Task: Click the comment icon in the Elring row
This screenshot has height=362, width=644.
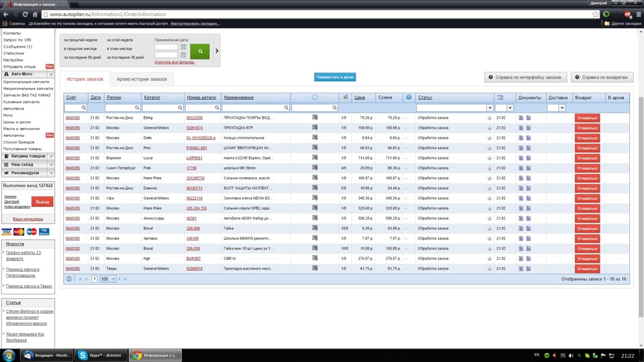Action: click(x=315, y=117)
